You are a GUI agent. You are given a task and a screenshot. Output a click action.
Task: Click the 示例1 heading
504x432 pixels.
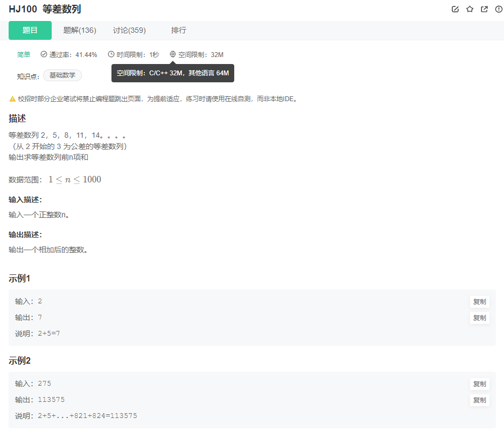(19, 279)
